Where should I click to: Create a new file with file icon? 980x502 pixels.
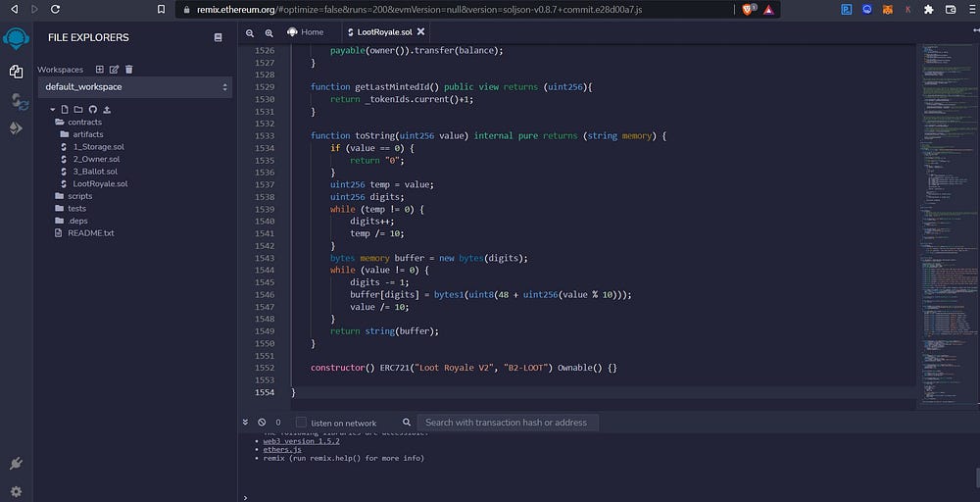click(x=65, y=110)
